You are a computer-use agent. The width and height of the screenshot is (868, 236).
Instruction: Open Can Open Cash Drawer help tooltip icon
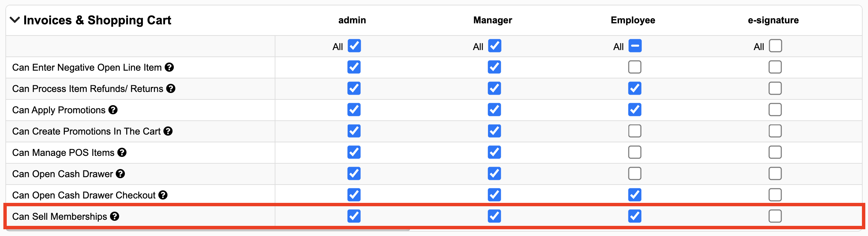point(120,174)
